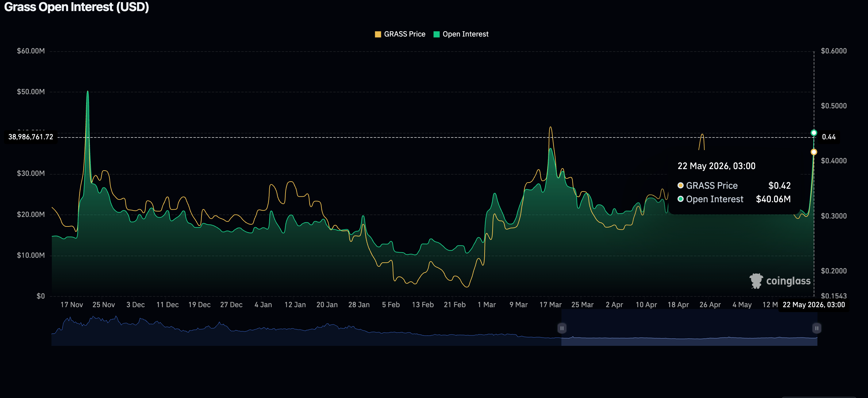Grab the left range slider handle
Viewport: 868px width, 398px height.
tap(562, 328)
